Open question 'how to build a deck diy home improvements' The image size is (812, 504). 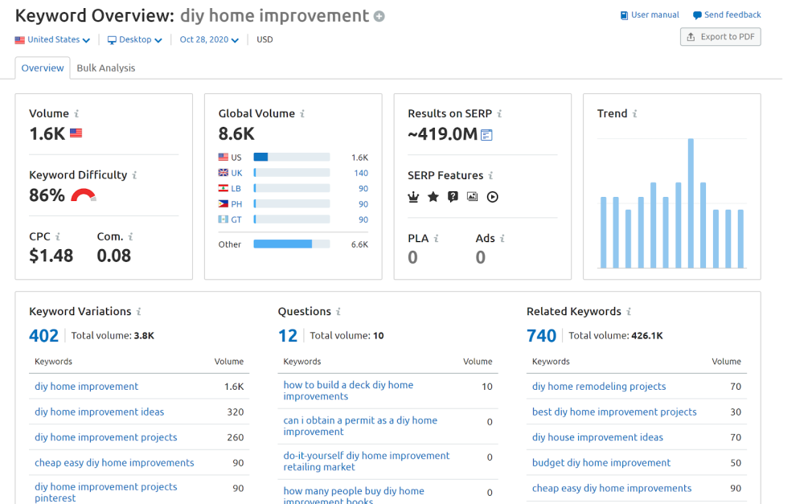pos(348,391)
